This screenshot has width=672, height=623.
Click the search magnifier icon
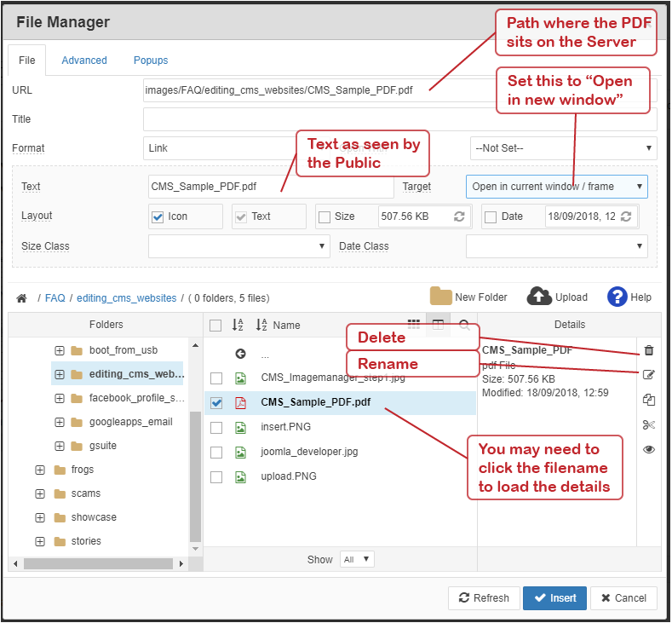[x=464, y=325]
